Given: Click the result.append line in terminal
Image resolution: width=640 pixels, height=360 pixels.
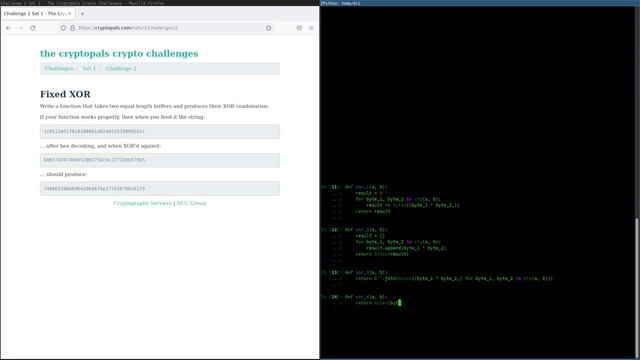Looking at the screenshot, I should tap(406, 248).
